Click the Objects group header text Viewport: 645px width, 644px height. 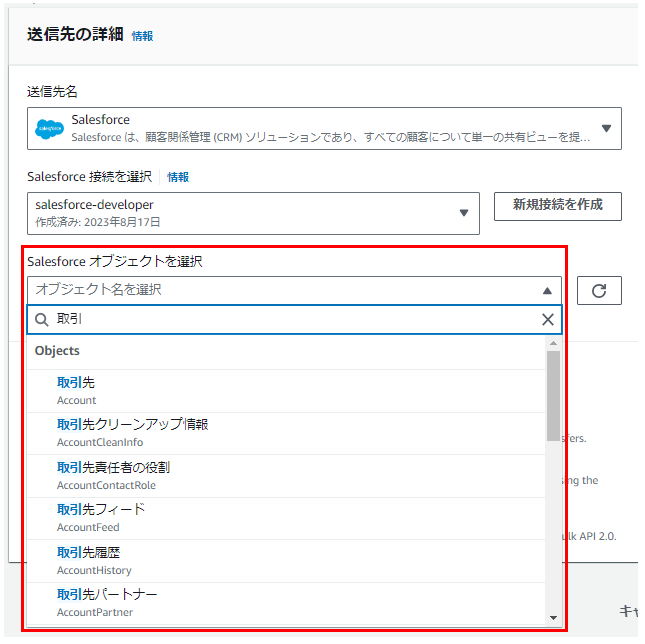pyautogui.click(x=57, y=351)
